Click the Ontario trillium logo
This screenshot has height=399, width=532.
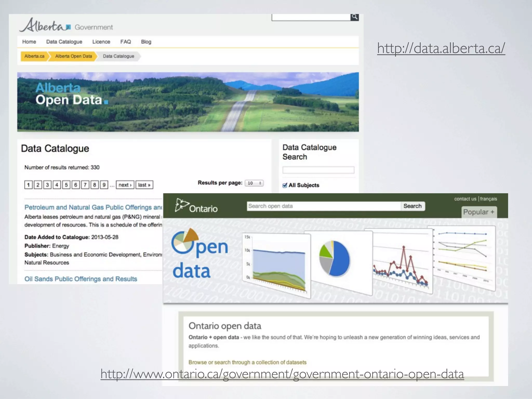click(x=196, y=205)
